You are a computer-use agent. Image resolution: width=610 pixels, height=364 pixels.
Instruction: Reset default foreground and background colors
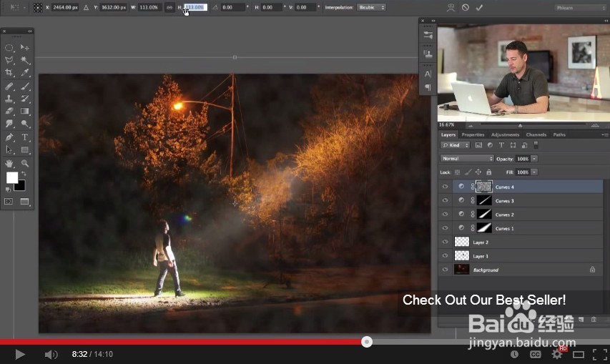pos(8,190)
